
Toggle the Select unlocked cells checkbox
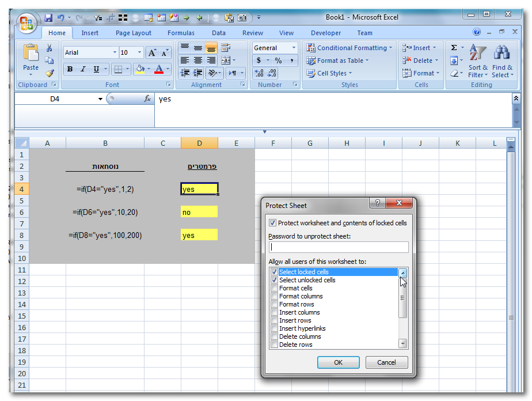[x=275, y=280]
